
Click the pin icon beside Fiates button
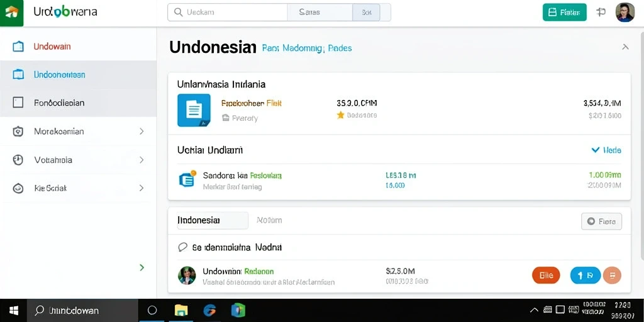(601, 13)
